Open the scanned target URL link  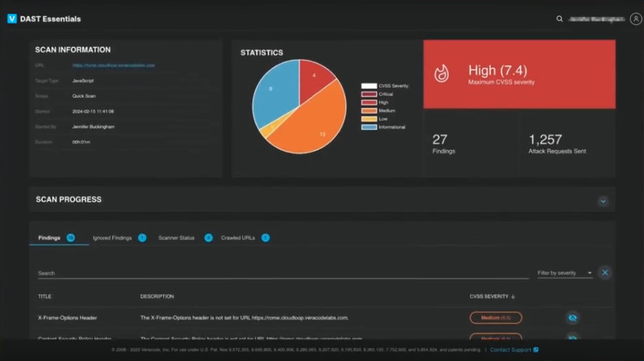[113, 66]
